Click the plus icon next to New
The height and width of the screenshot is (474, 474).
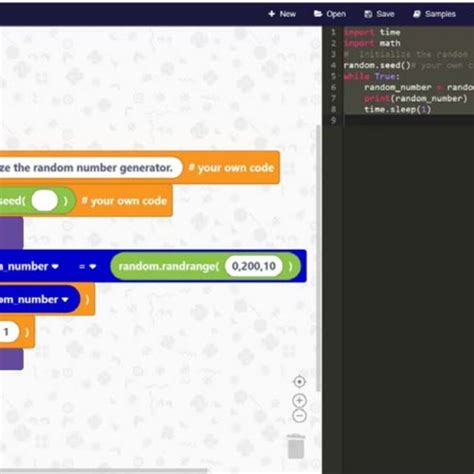(x=272, y=14)
